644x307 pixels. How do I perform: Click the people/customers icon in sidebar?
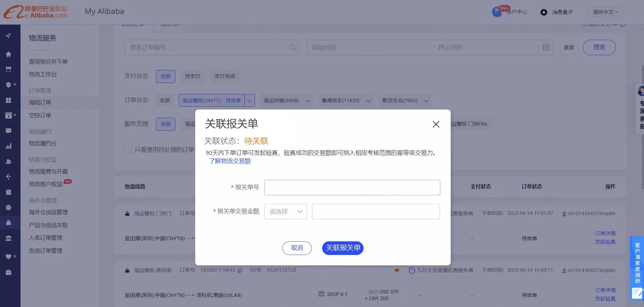coord(8,162)
